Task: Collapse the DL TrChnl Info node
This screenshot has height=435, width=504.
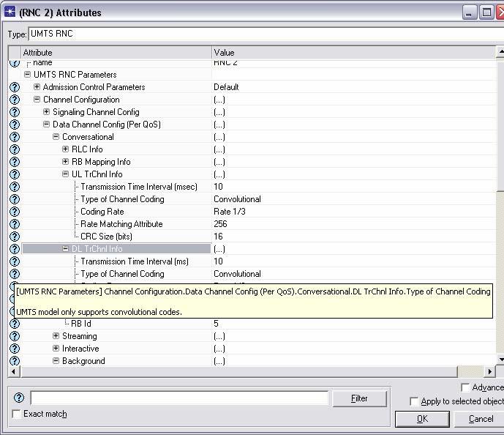Action: [x=66, y=248]
